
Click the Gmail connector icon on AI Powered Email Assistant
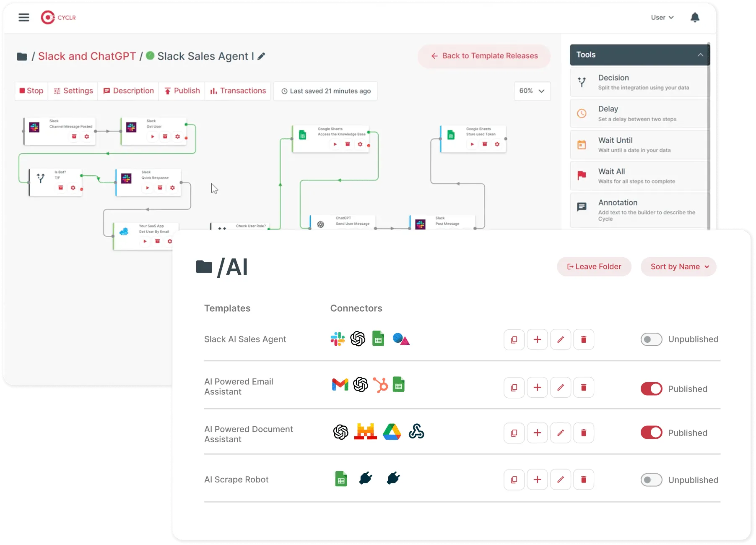coord(340,384)
